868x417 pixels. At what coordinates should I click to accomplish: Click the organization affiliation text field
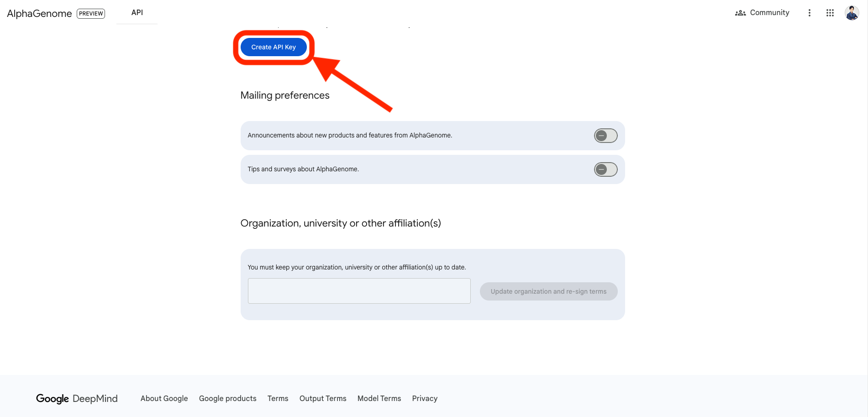point(359,291)
